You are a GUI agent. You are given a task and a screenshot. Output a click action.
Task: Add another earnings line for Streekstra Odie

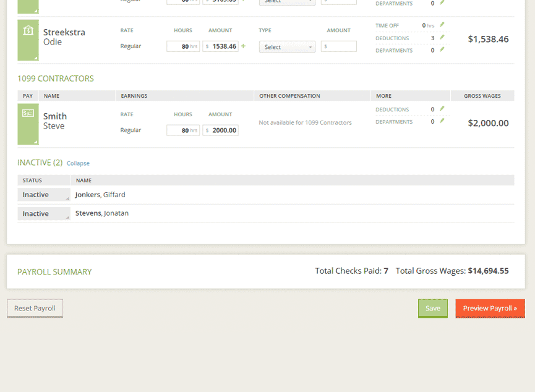pos(243,46)
